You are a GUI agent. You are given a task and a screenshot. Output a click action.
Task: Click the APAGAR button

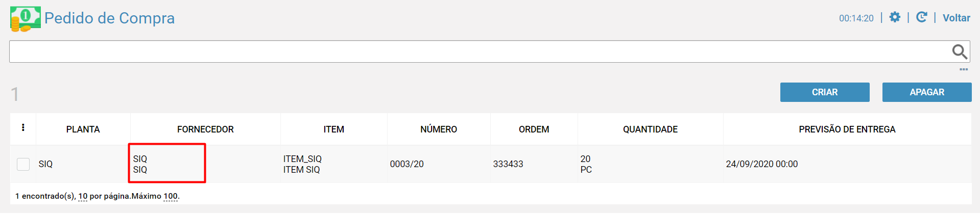coord(927,92)
